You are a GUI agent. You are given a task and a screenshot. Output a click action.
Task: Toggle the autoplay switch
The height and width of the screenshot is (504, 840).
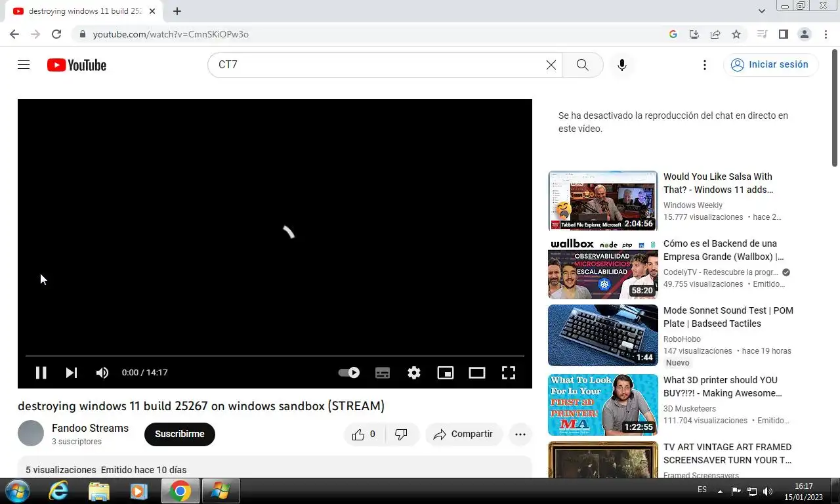click(x=349, y=373)
